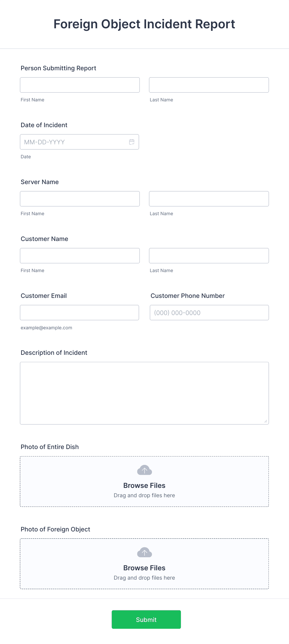The width and height of the screenshot is (289, 644).
Task: Click the cloud upload icon for Photo of Foreign Object
Action: (144, 553)
